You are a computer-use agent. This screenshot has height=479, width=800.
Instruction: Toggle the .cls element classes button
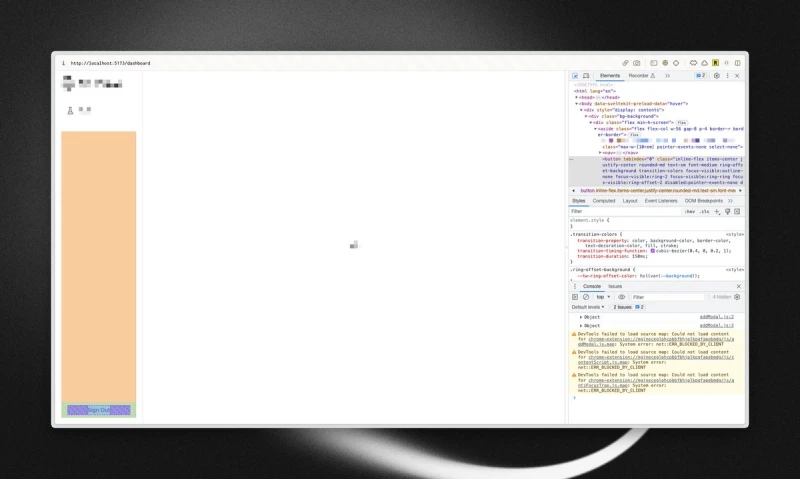(x=704, y=212)
